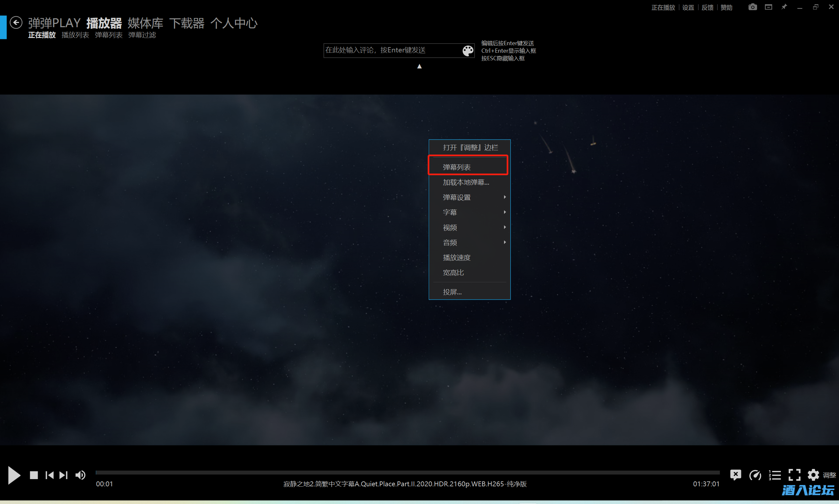
Task: Enter fullscreen mode
Action: tap(794, 475)
